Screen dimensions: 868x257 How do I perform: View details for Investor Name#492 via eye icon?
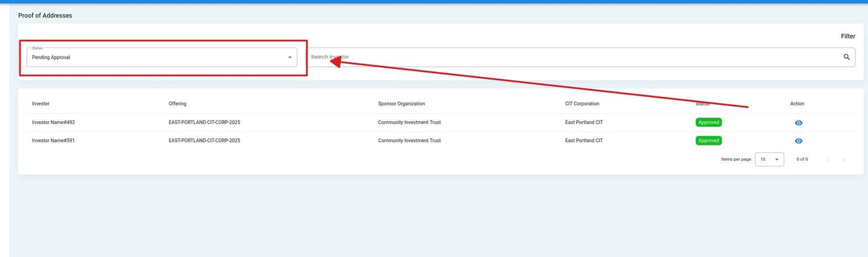coord(799,123)
